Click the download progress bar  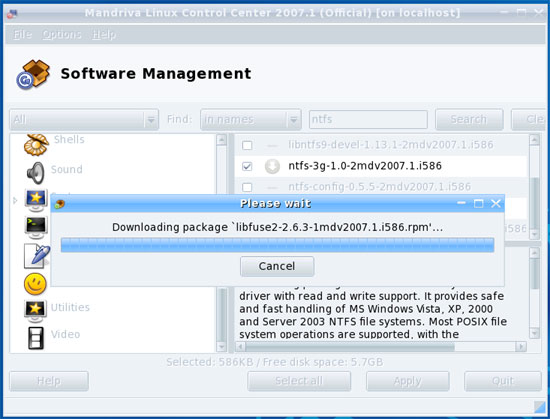(277, 245)
